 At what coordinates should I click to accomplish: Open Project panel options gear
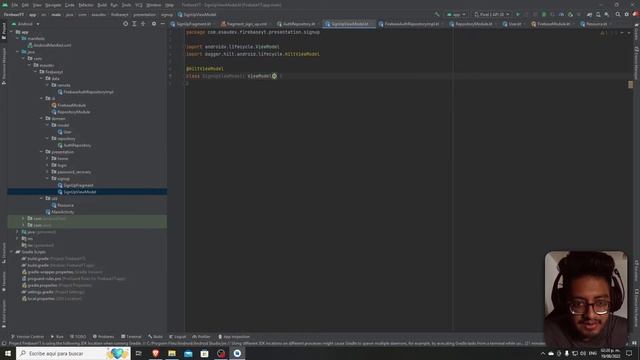click(x=154, y=24)
